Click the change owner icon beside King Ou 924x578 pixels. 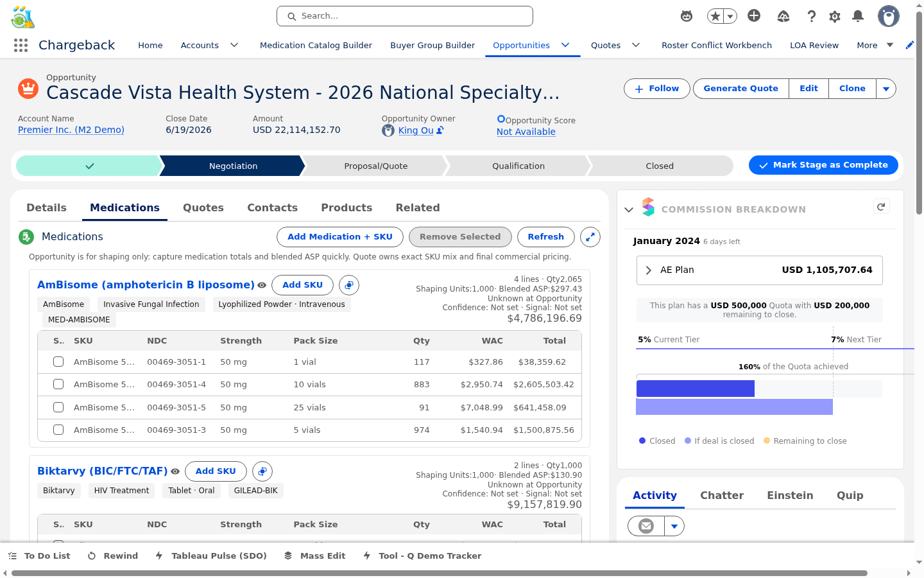pyautogui.click(x=440, y=130)
